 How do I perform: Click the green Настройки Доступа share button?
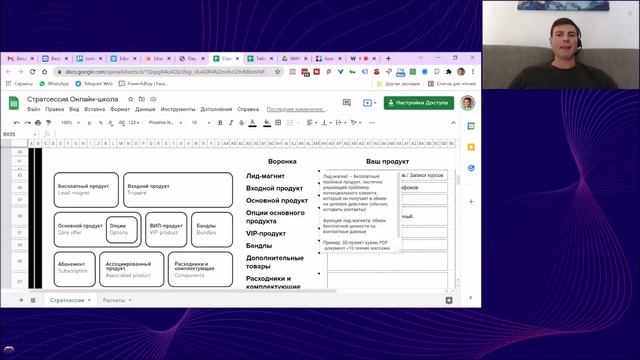click(418, 103)
